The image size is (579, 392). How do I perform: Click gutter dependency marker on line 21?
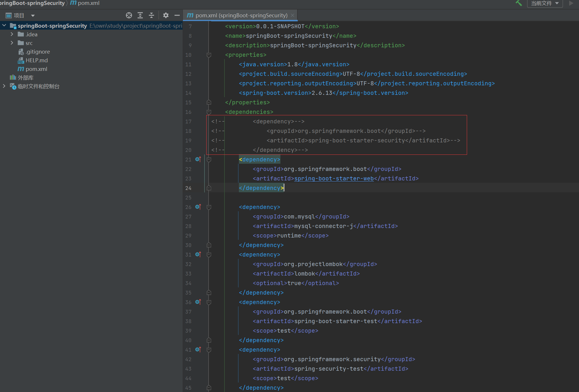click(x=198, y=159)
